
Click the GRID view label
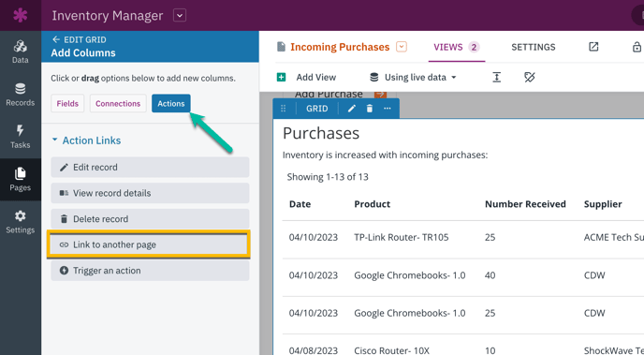click(x=317, y=109)
